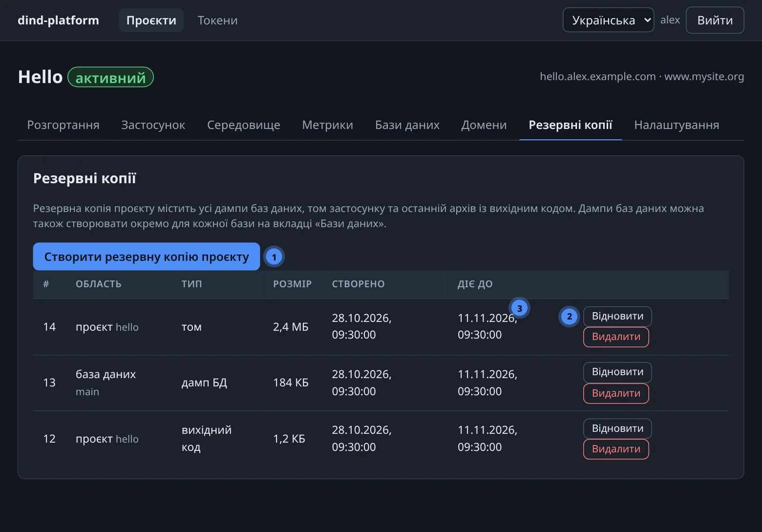This screenshot has height=532, width=762.
Task: Switch to the Розгортання tab
Action: click(x=63, y=125)
